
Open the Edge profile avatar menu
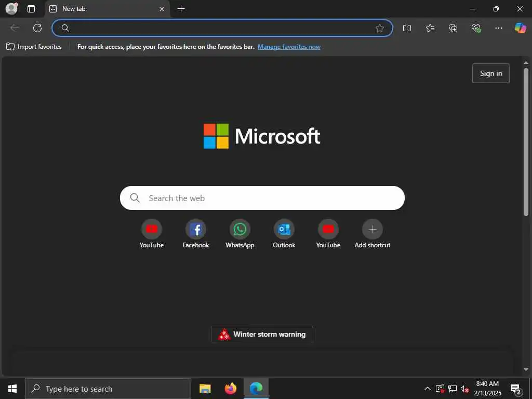12,8
